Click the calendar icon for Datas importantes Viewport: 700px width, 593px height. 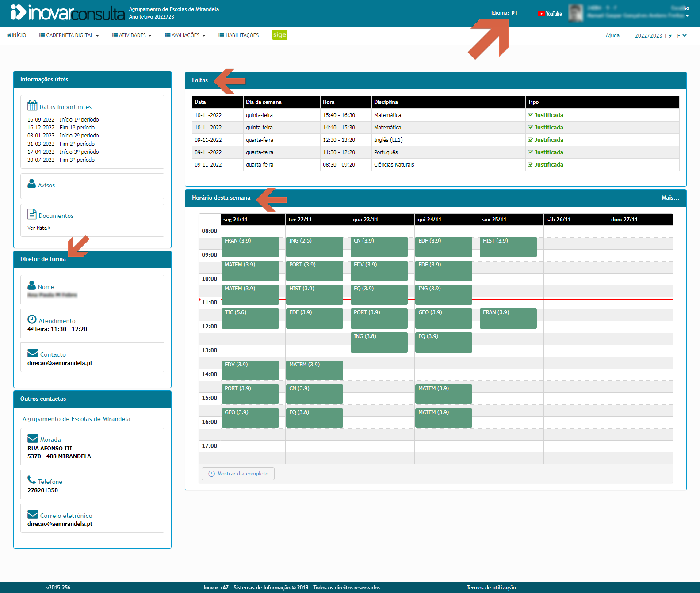(32, 106)
